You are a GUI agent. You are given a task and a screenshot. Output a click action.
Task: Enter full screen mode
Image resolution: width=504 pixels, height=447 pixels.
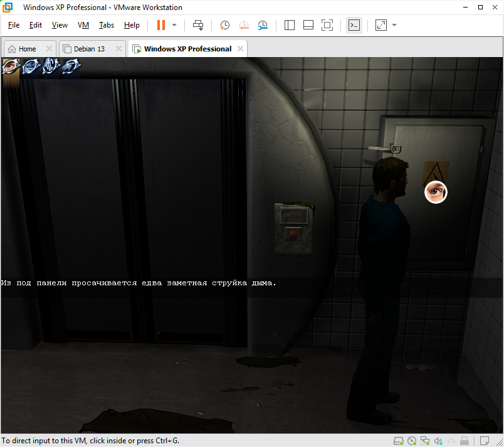327,25
